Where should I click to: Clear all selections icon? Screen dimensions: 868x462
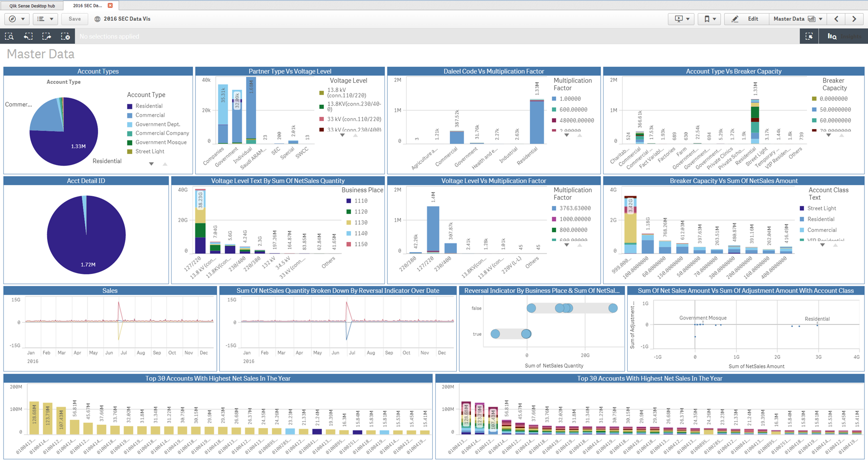pyautogui.click(x=65, y=36)
